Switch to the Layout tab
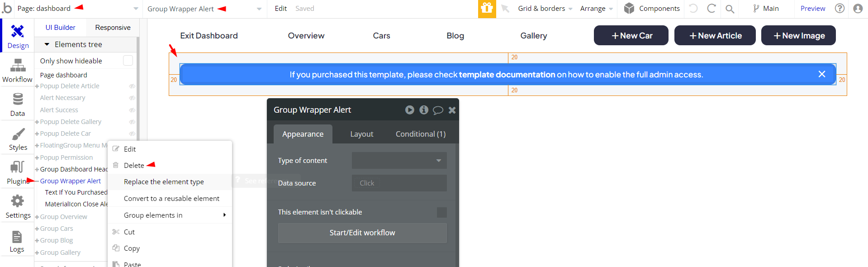The height and width of the screenshot is (267, 868). click(362, 134)
